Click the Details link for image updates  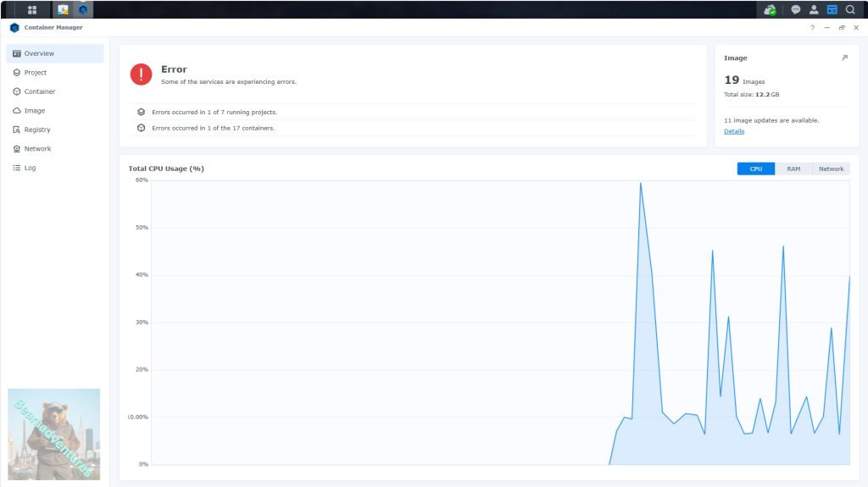click(x=734, y=131)
